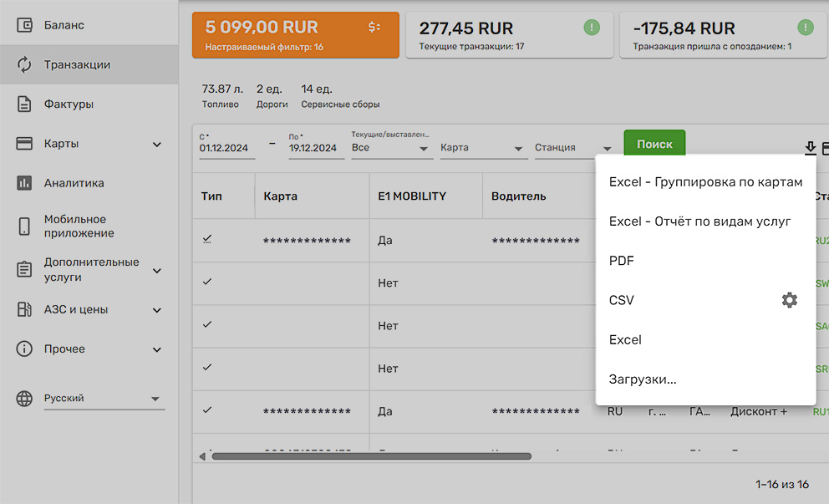Click the Аналитика bar chart icon

(x=24, y=183)
